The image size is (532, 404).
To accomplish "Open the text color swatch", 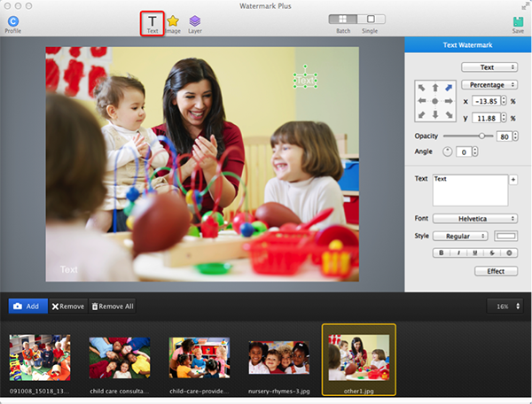I will [x=505, y=236].
